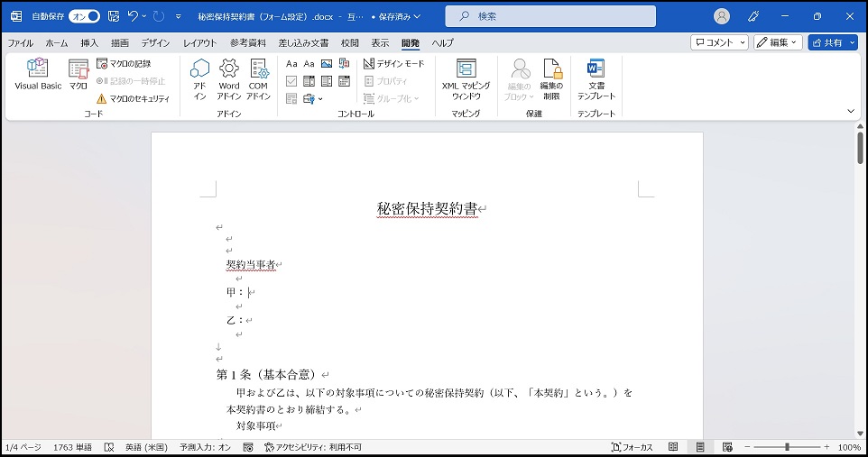Image resolution: width=868 pixels, height=457 pixels.
Task: Click the zoom out minus button
Action: click(x=747, y=447)
